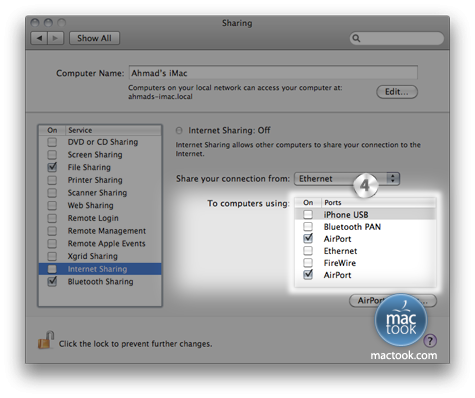
Task: Select the File Sharing service row
Action: pos(100,167)
